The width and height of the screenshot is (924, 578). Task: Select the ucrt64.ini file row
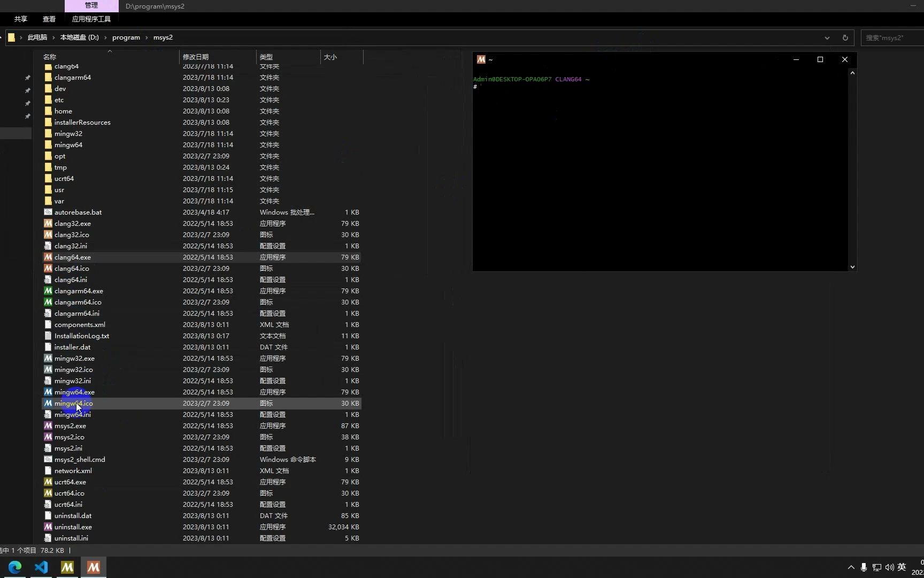click(x=201, y=505)
